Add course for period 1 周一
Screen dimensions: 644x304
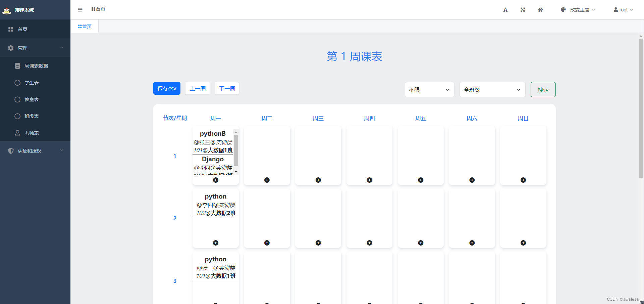click(x=216, y=180)
